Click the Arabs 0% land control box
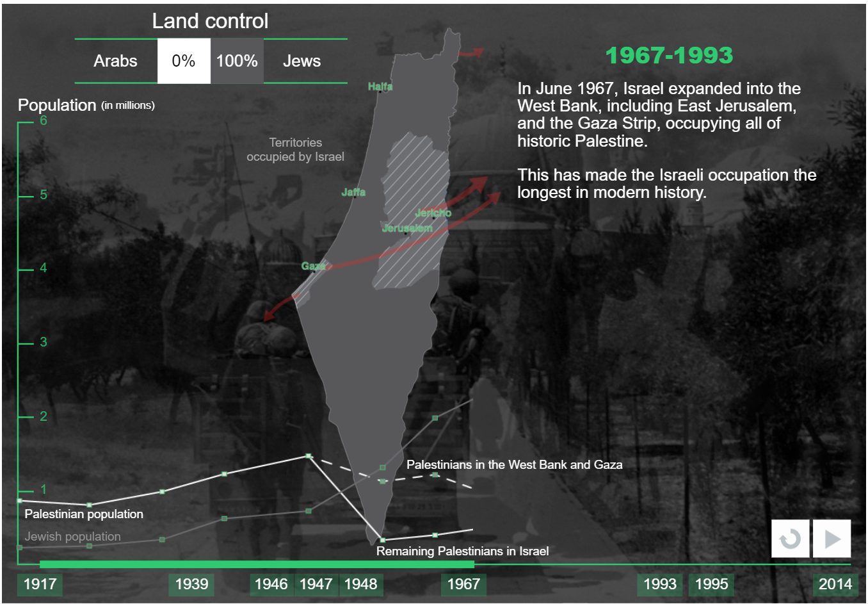Viewport: 868px width, 604px height. [184, 61]
